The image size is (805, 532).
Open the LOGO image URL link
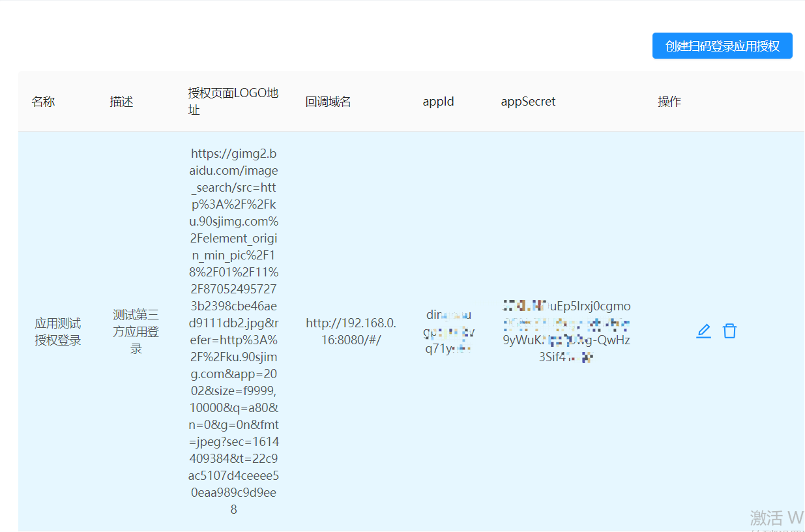coord(233,332)
